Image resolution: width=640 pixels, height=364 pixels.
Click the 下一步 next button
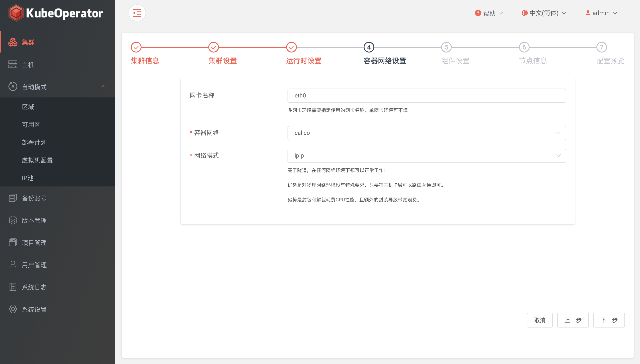coord(609,320)
